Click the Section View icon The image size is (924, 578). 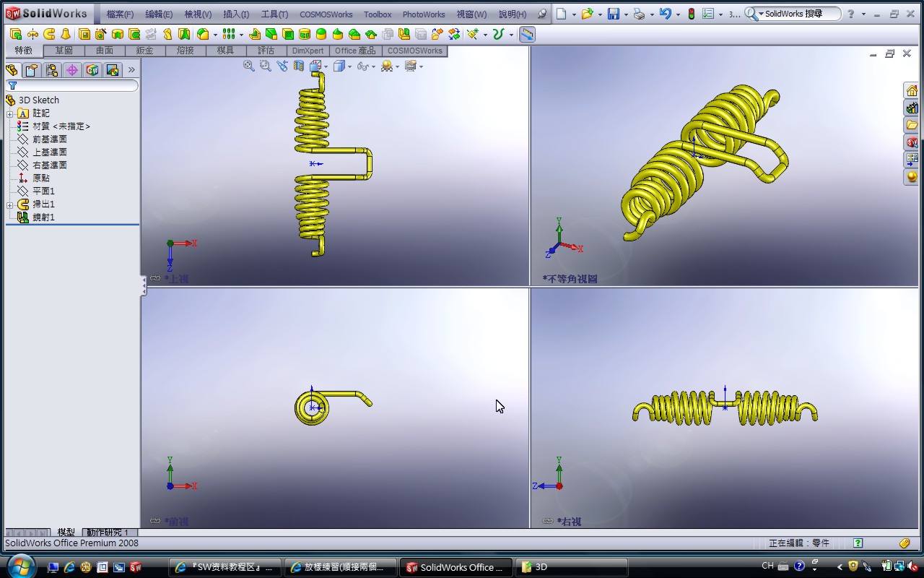tap(299, 66)
